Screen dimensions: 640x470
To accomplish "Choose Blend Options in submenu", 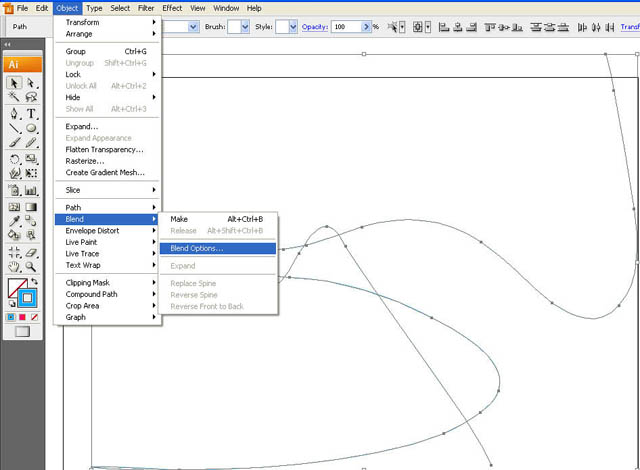I will tap(218, 248).
